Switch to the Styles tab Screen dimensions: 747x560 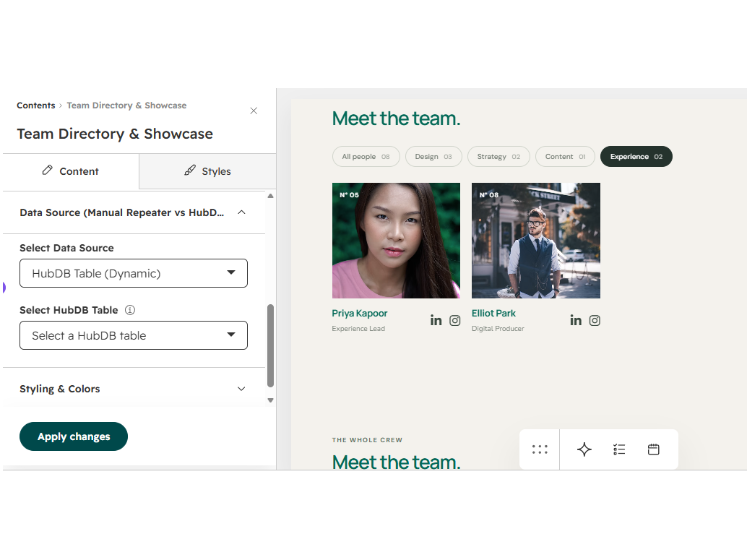208,171
